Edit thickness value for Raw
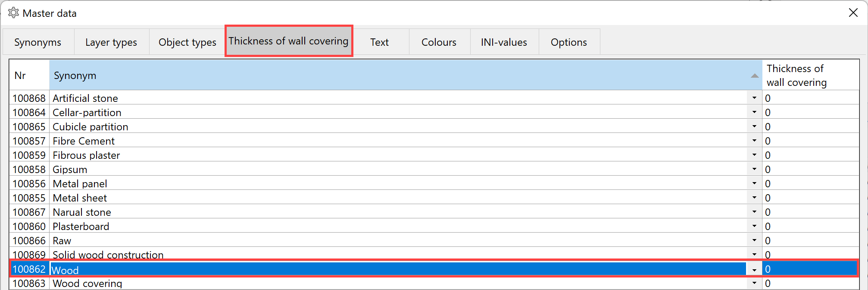This screenshot has width=868, height=290. coord(810,240)
